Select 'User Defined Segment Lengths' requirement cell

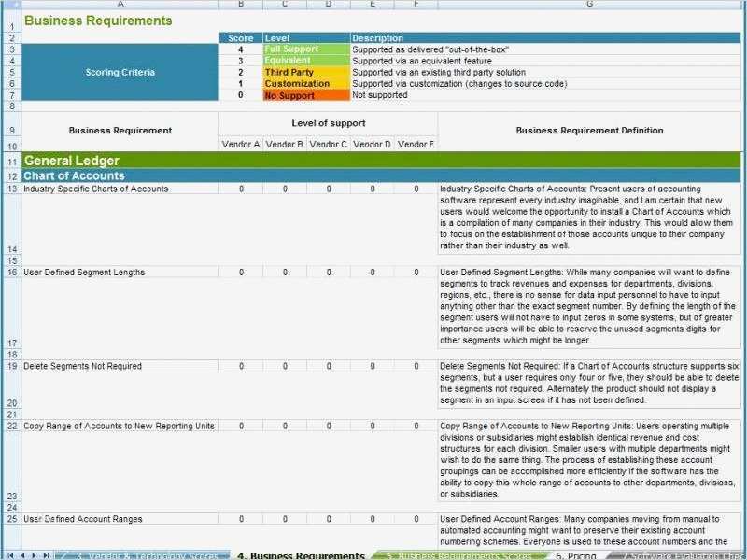pyautogui.click(x=120, y=273)
